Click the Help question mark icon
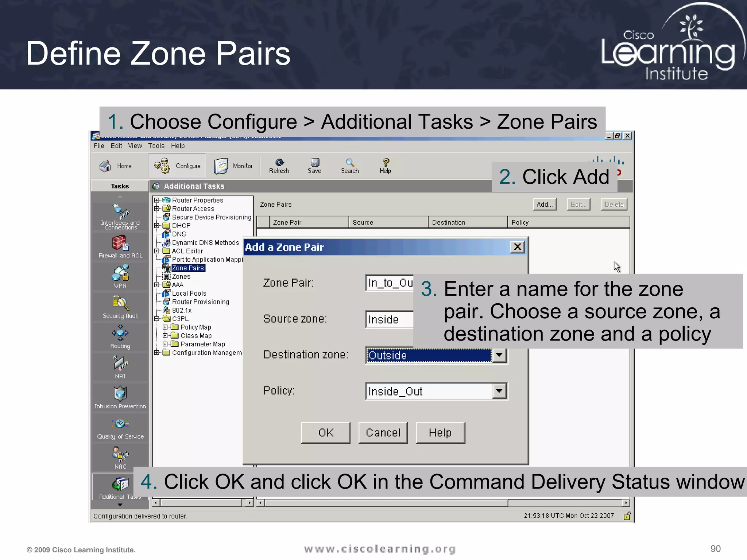Viewport: 747px width, 560px height. coord(386,162)
